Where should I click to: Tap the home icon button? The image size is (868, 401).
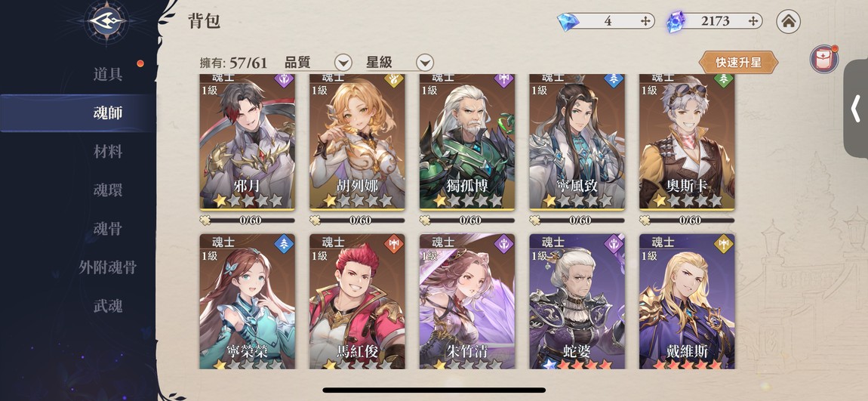(x=788, y=22)
